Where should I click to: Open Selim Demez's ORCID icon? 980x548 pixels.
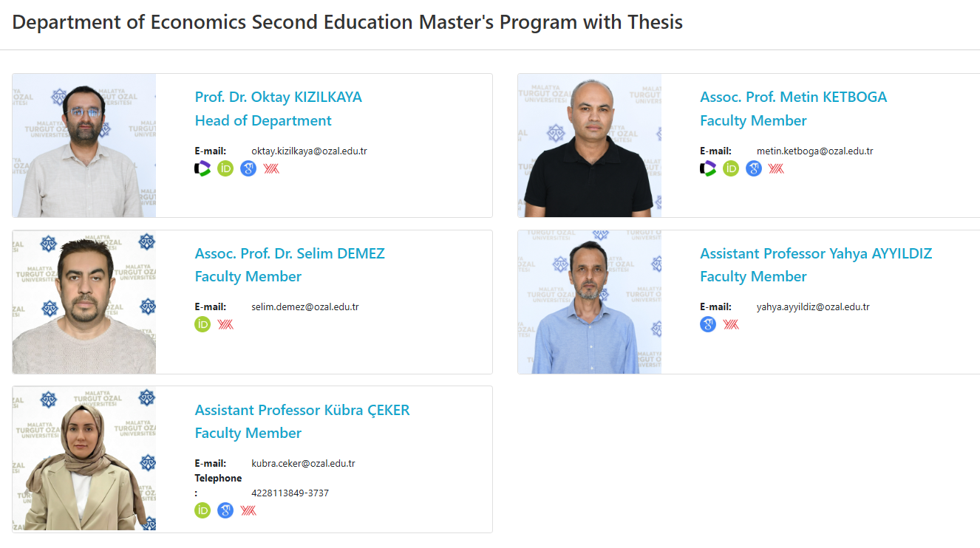[203, 324]
